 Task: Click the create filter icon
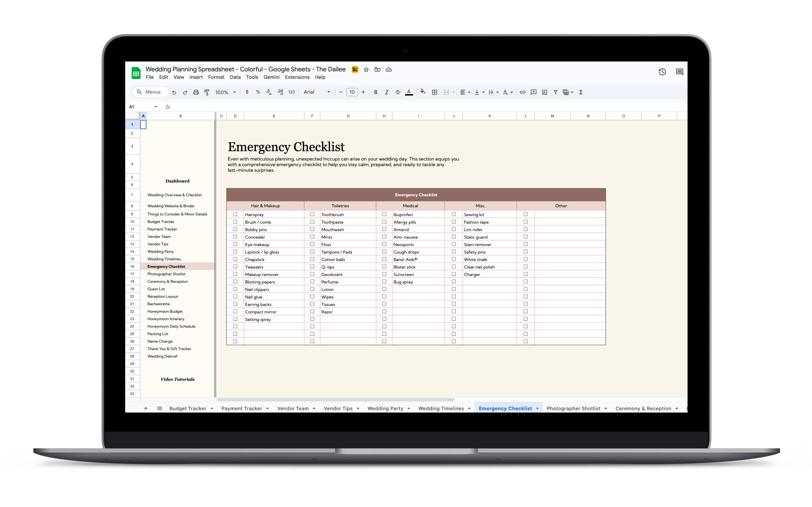pyautogui.click(x=556, y=92)
